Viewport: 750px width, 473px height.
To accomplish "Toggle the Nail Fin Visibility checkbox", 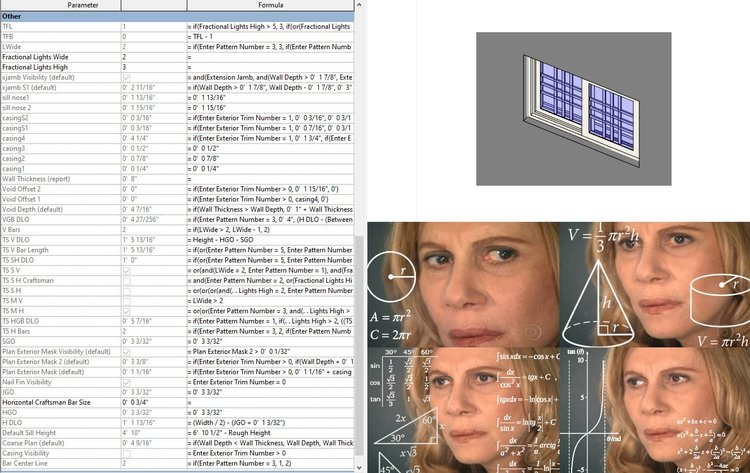I will point(125,381).
